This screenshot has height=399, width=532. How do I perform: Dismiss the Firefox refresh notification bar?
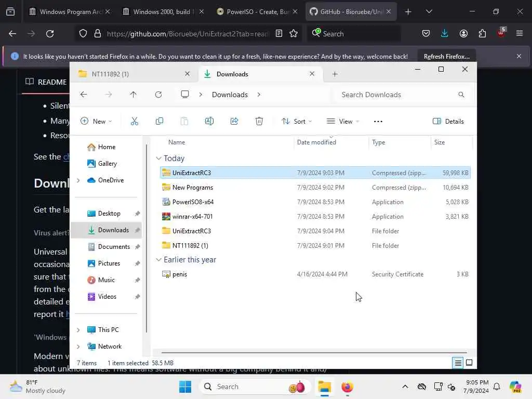click(x=519, y=56)
